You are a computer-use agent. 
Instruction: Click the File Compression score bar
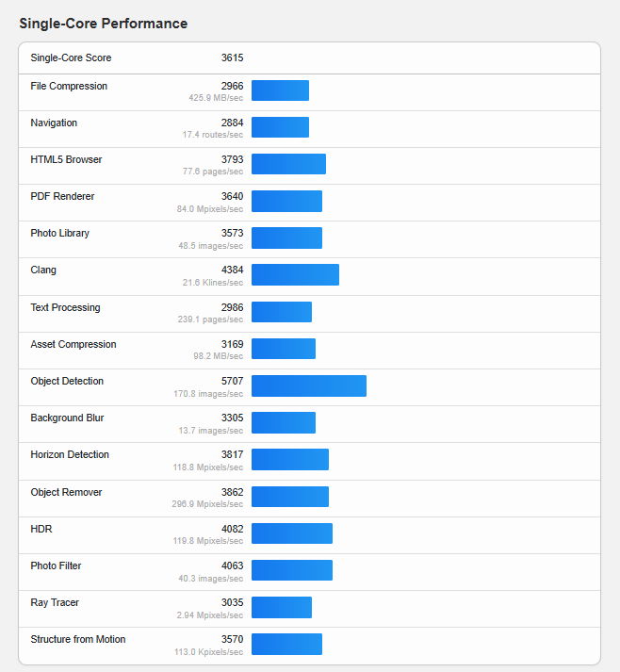[x=280, y=90]
